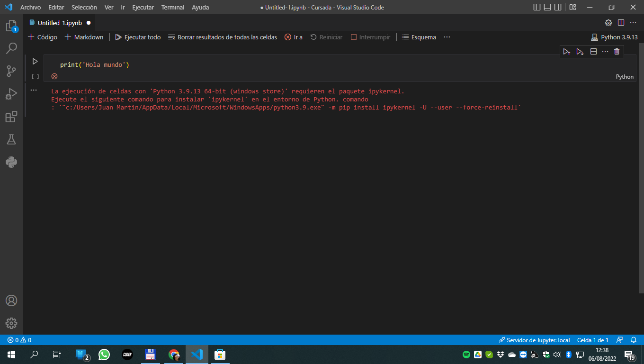The height and width of the screenshot is (364, 644).
Task: Open notifications bell in status bar
Action: point(634,340)
